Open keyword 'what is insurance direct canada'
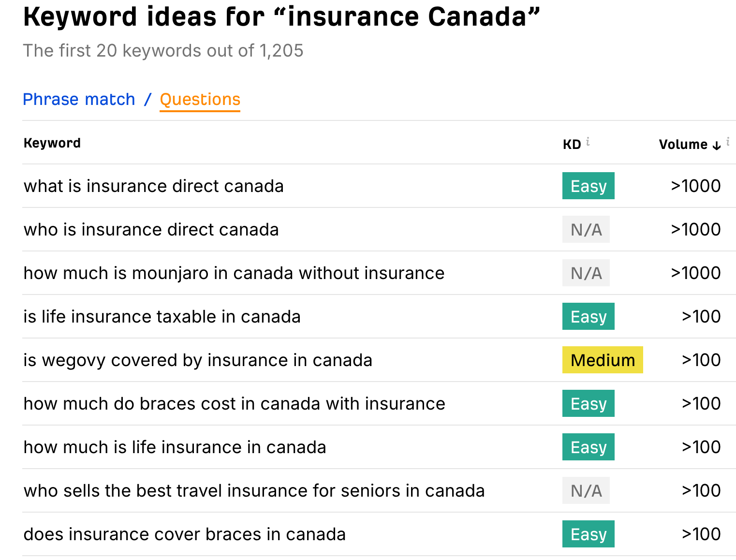This screenshot has height=560, width=736. click(153, 186)
